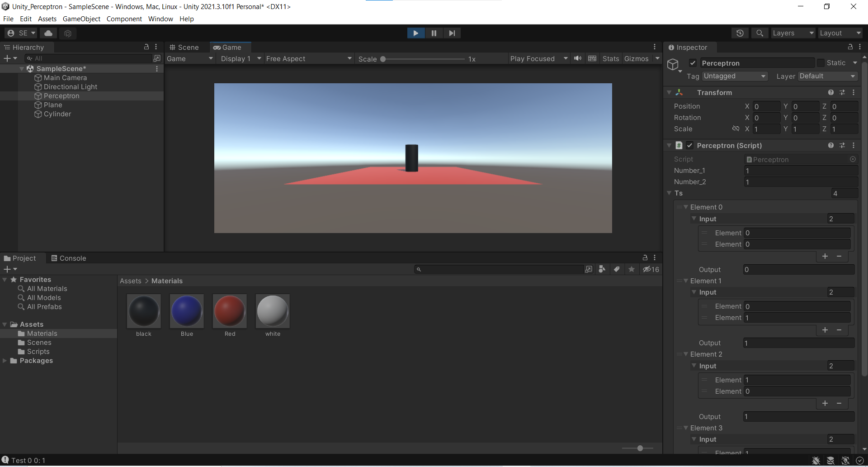The height and width of the screenshot is (467, 868).
Task: Open Perceptron Script component options menu
Action: (x=854, y=145)
